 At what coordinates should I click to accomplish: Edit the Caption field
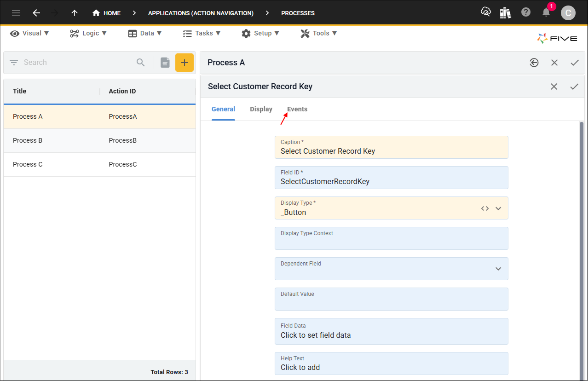tap(392, 147)
